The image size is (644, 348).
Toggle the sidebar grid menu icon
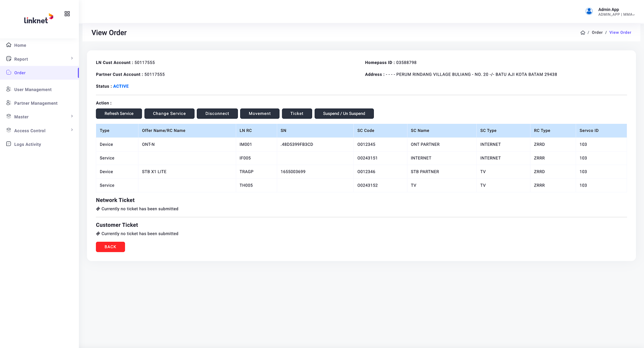(67, 14)
